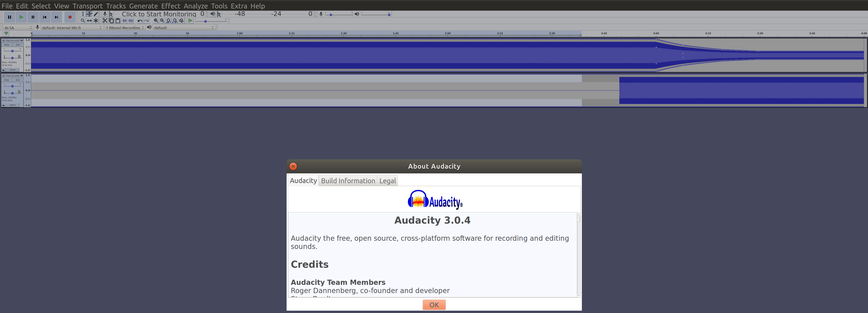The width and height of the screenshot is (868, 313).
Task: Open Fit Project to Width zoom icon
Action: pyautogui.click(x=175, y=21)
